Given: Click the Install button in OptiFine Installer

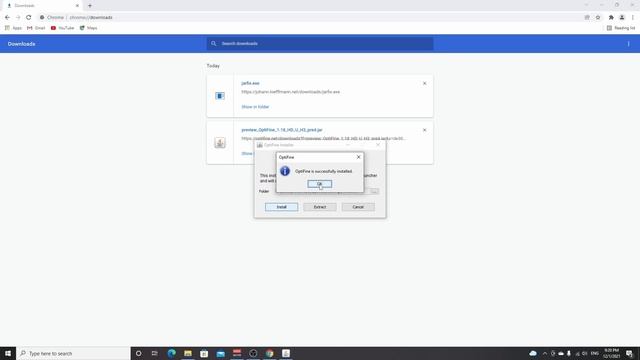Looking at the screenshot, I should click(x=281, y=207).
